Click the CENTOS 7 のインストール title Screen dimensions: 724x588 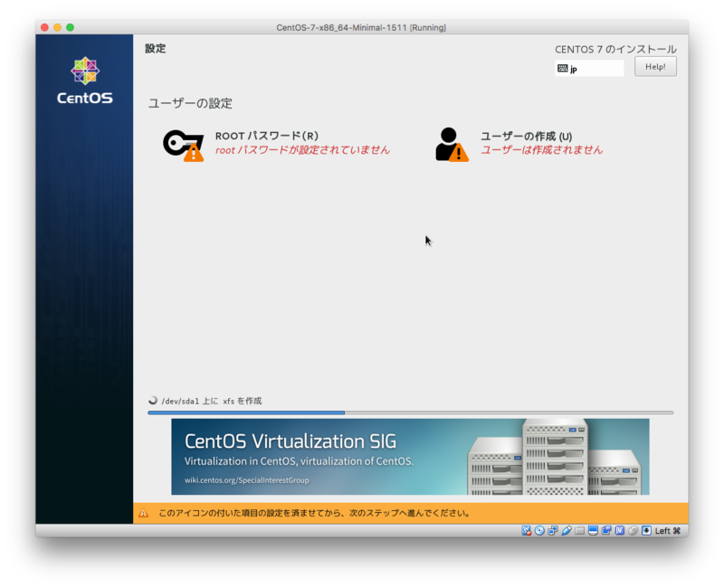pos(616,50)
